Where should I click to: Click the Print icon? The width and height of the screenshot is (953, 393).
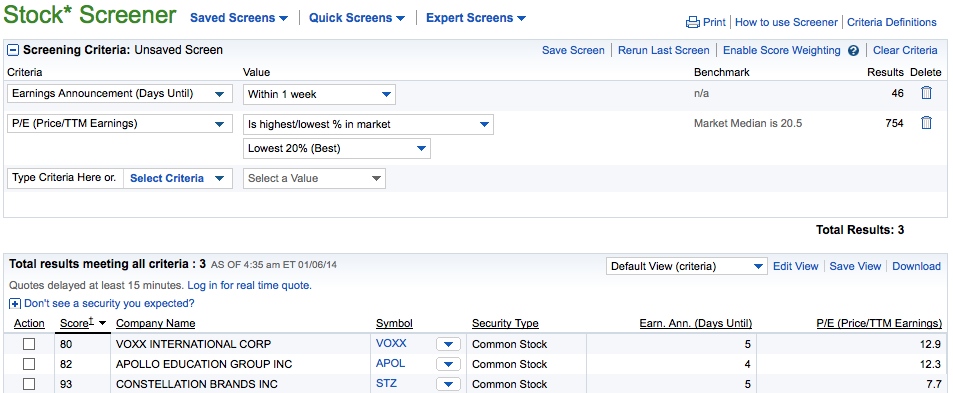692,22
